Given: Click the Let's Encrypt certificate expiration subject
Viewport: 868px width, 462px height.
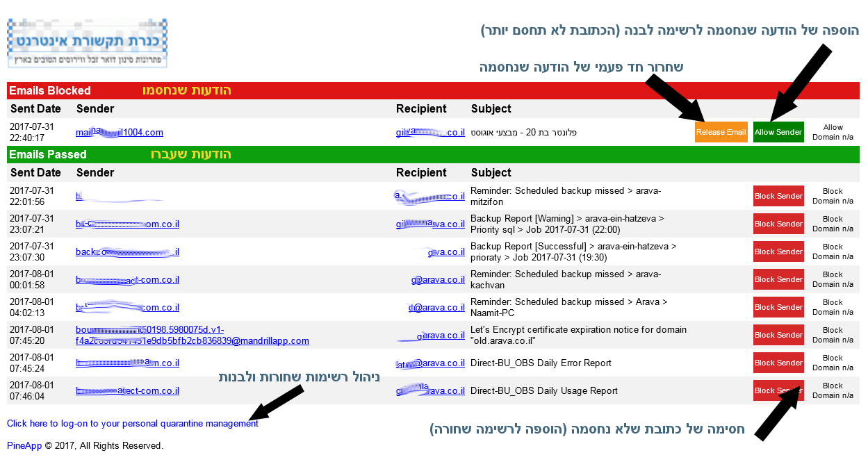Looking at the screenshot, I should [578, 335].
